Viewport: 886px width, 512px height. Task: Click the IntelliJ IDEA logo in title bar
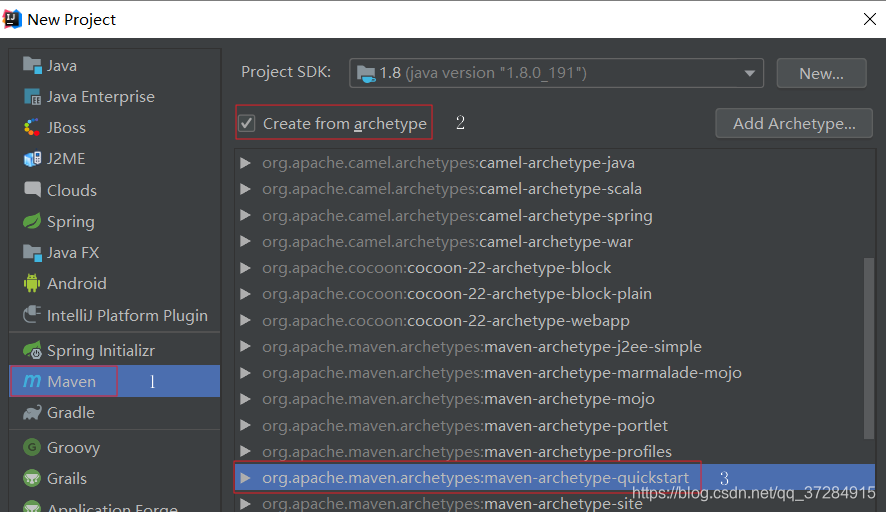[12, 19]
